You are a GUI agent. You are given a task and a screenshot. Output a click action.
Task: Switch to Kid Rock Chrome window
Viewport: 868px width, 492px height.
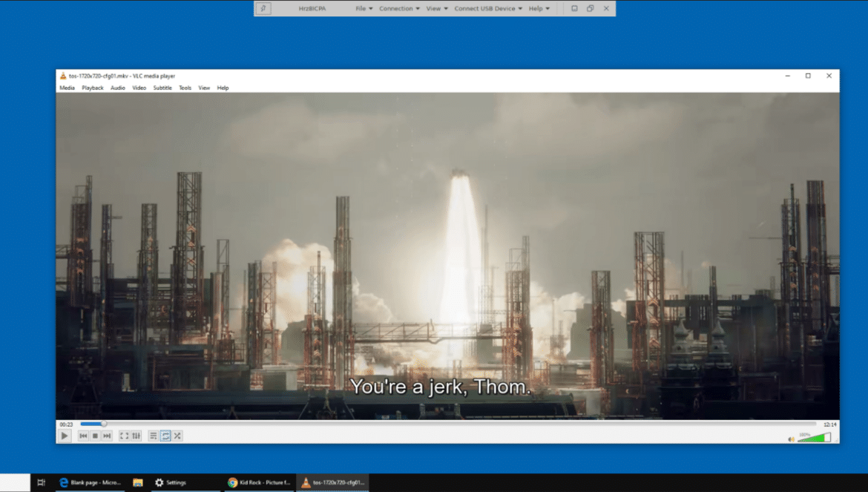(x=259, y=482)
